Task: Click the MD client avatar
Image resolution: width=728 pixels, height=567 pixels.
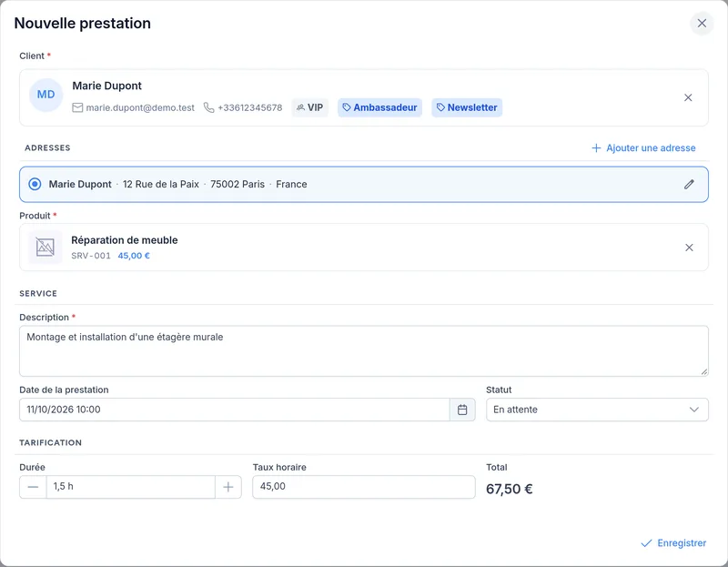Action: point(46,95)
